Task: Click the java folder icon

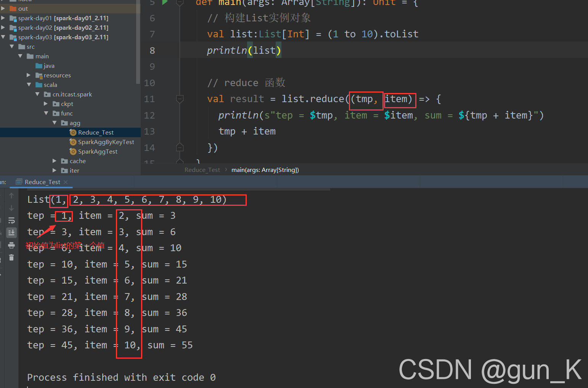Action: (x=39, y=66)
